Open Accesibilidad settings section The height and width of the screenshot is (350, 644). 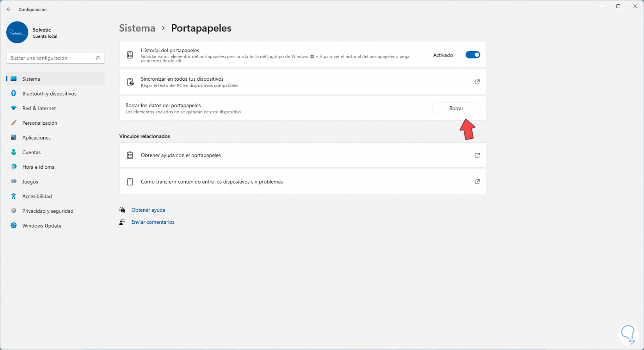[x=37, y=196]
